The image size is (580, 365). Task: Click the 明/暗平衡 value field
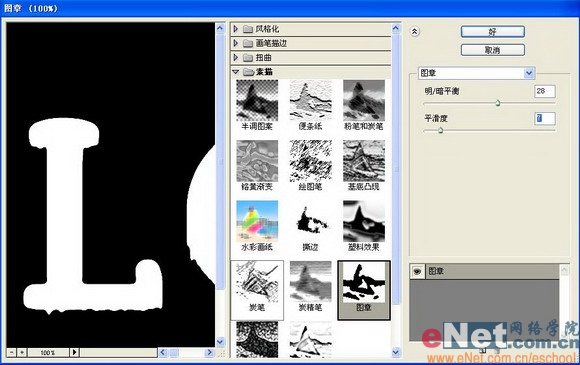(545, 91)
